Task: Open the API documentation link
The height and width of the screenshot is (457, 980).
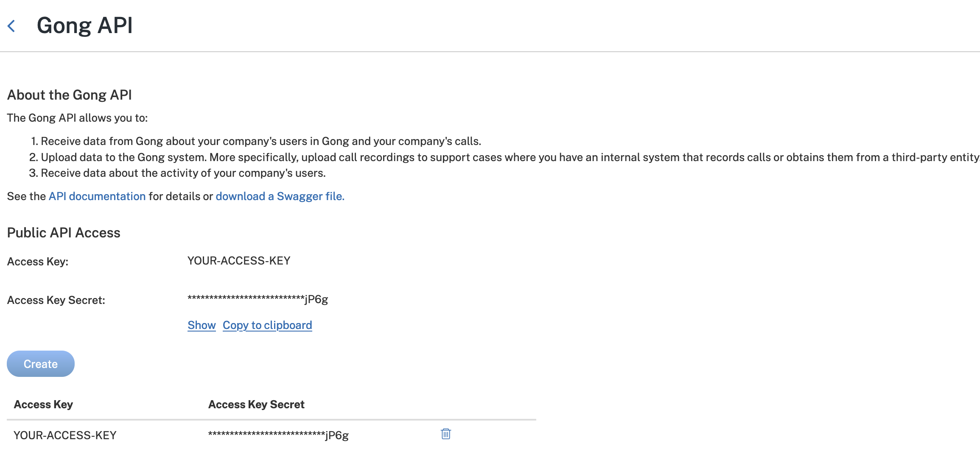Action: point(97,196)
